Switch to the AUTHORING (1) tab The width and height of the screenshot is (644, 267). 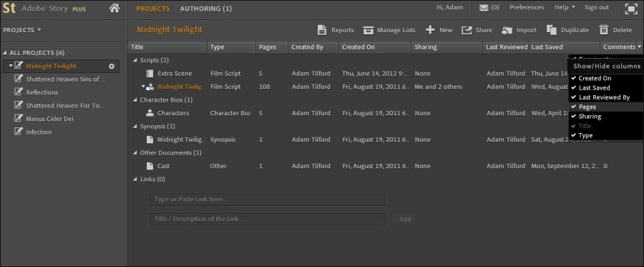pos(206,9)
